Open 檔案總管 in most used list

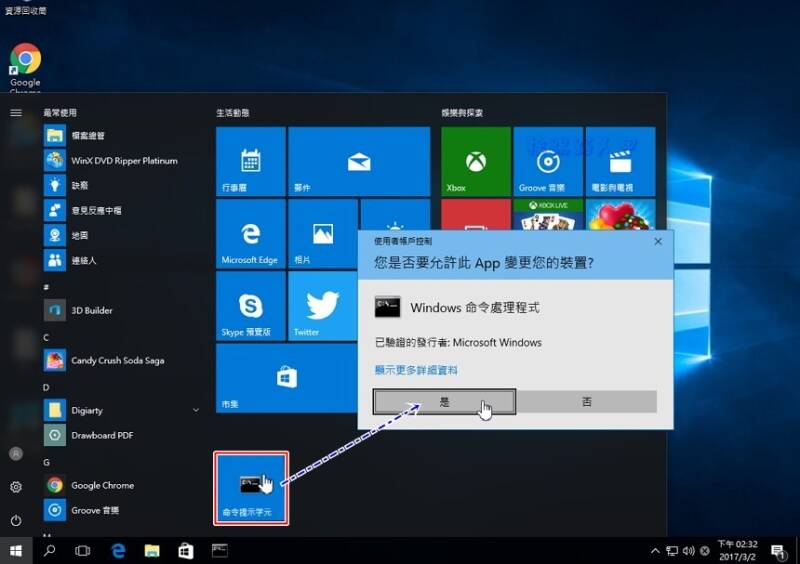pyautogui.click(x=122, y=135)
